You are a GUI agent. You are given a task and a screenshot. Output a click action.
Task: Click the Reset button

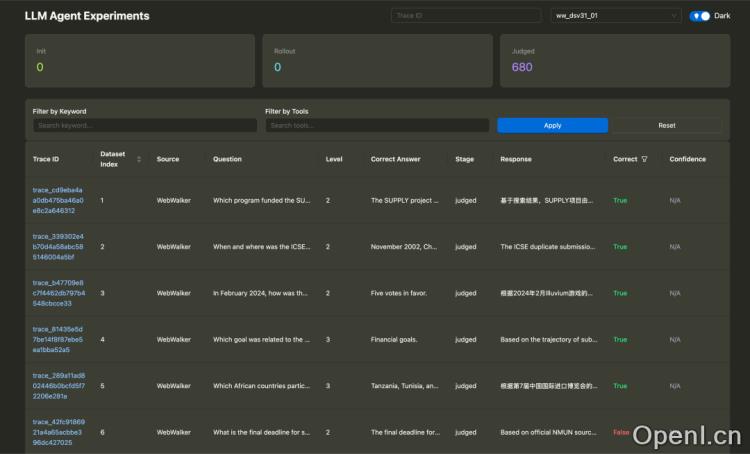(666, 126)
